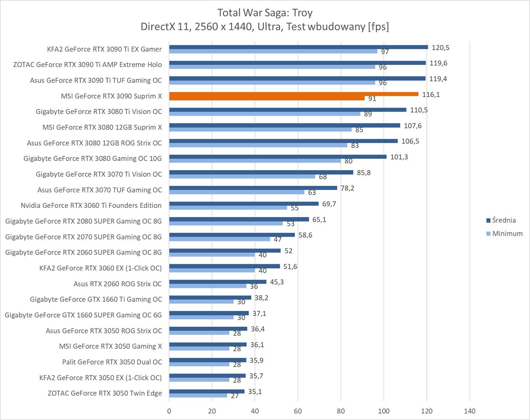
Task: Click the minimum value "89"
Action: [368, 114]
